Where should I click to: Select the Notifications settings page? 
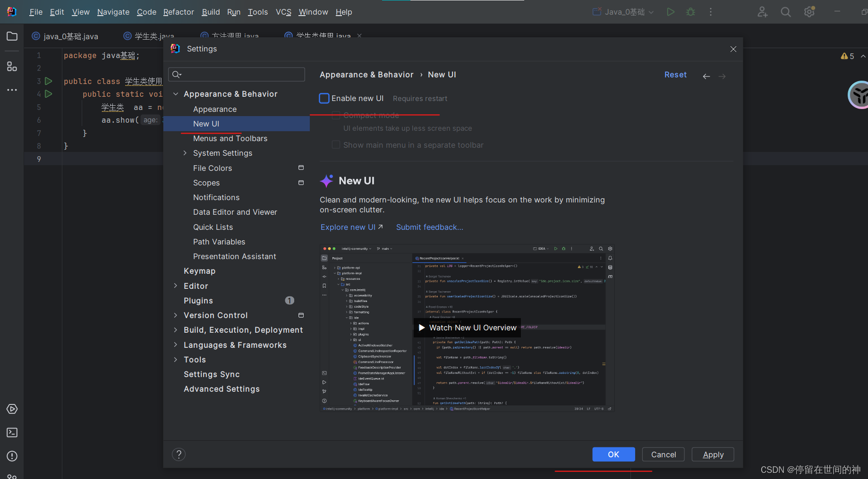click(x=216, y=197)
